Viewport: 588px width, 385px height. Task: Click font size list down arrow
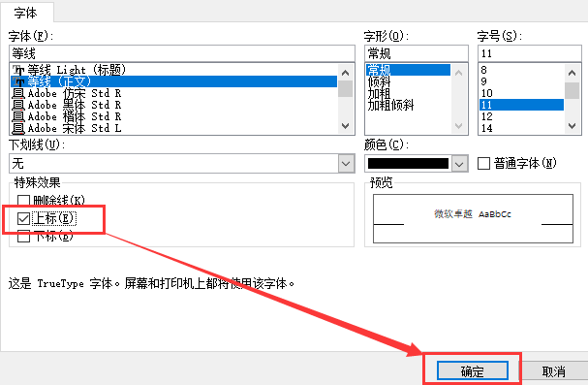[x=572, y=126]
